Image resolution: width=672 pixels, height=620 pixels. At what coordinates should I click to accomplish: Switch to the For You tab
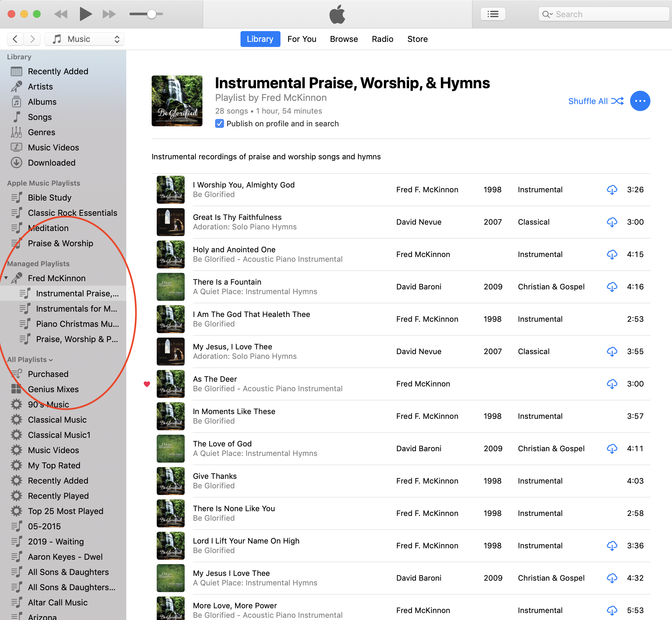(302, 39)
